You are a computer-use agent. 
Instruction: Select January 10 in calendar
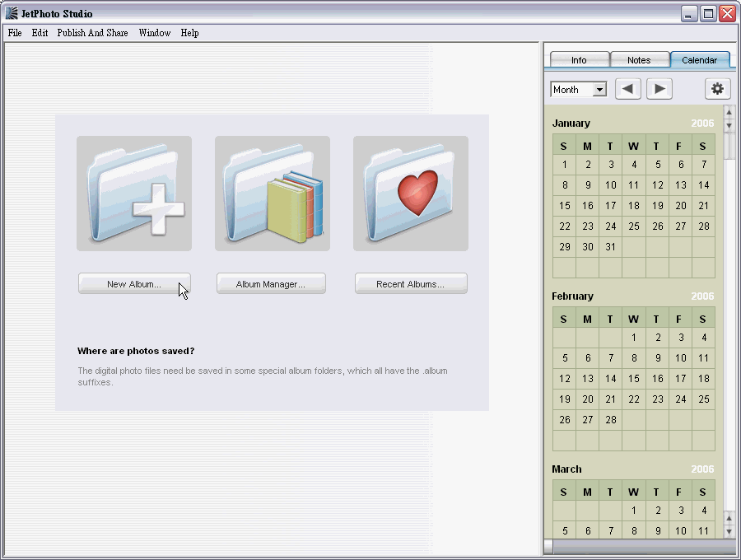(x=611, y=185)
